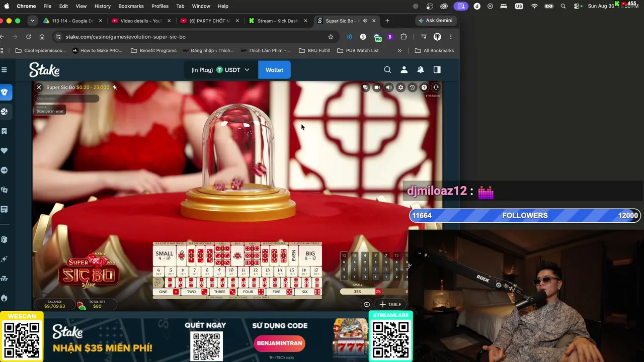Bet on total 4 paying 50:1

(x=158, y=271)
